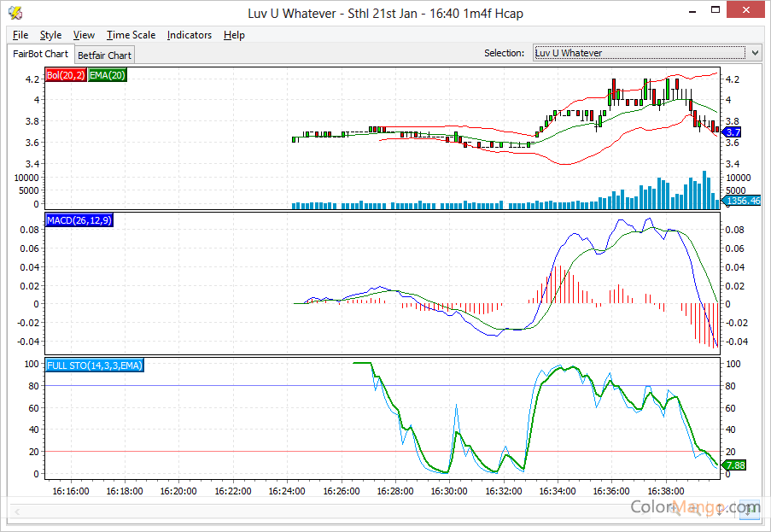Click the FairBot app icon in title bar
771x532 pixels.
tap(15, 13)
